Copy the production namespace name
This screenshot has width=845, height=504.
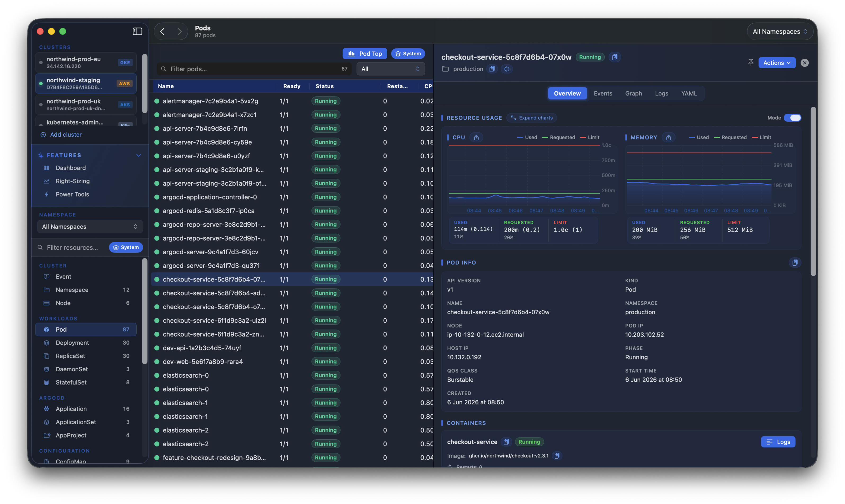pos(492,69)
